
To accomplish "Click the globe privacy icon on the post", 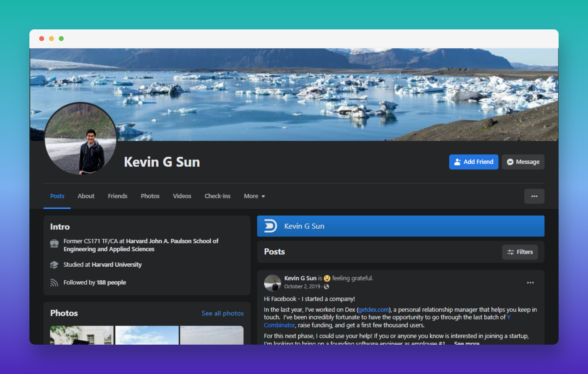I will point(326,286).
